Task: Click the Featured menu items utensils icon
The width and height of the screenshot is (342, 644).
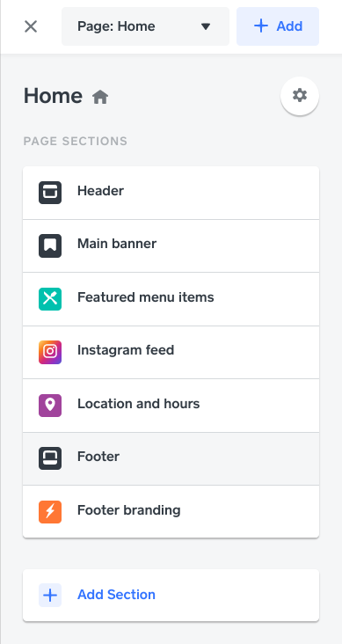Action: 50,299
